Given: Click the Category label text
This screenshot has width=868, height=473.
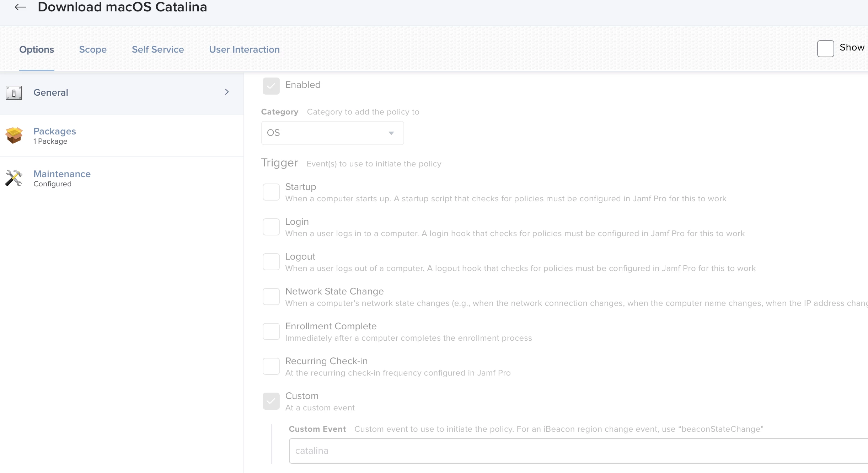Looking at the screenshot, I should 280,112.
